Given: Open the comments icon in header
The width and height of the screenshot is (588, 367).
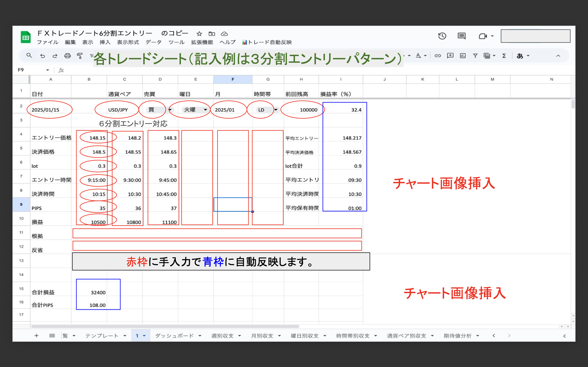Looking at the screenshot, I should 461,36.
